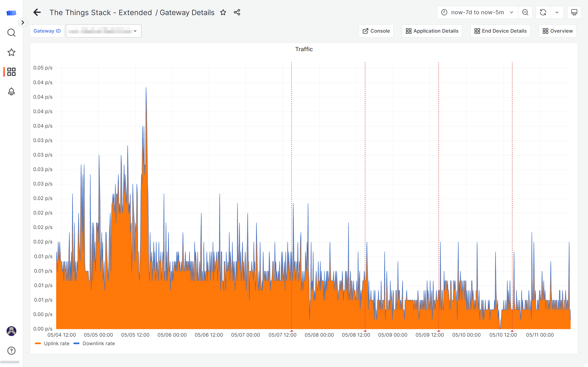The image size is (588, 367).
Task: Click the back arrow icon
Action: pos(37,12)
